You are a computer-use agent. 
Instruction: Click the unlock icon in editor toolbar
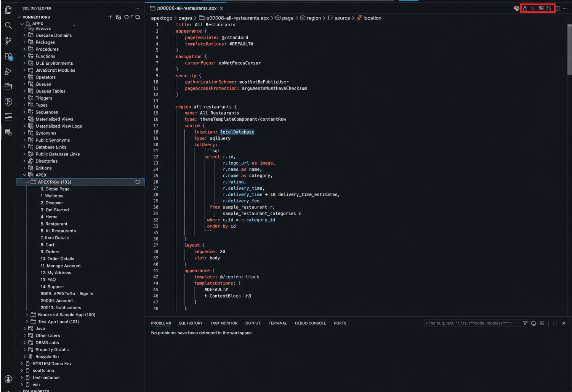click(x=525, y=8)
